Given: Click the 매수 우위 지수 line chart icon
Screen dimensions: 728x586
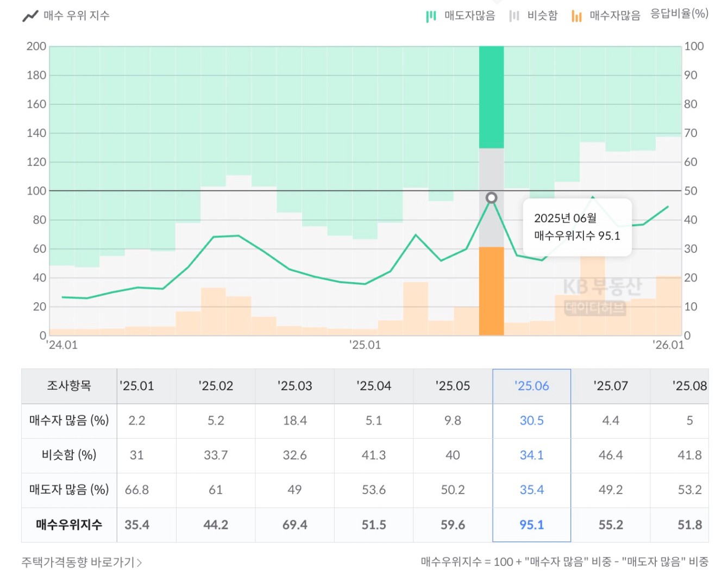Looking at the screenshot, I should tap(30, 16).
